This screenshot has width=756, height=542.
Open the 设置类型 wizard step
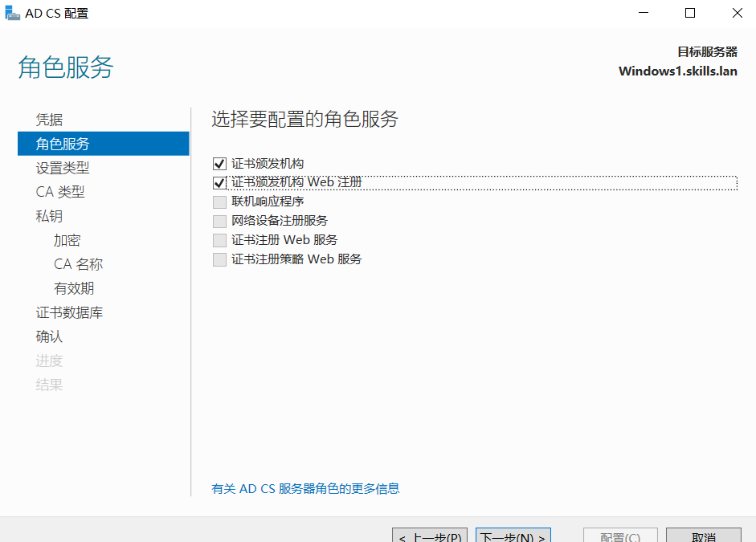(x=63, y=168)
